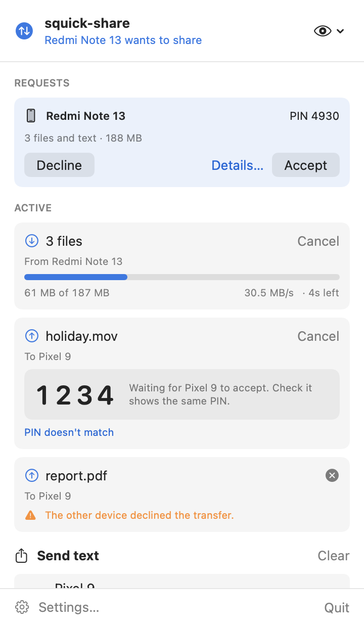The width and height of the screenshot is (364, 626).
Task: Click the Redmi Note 13 phone icon
Action: 31,116
